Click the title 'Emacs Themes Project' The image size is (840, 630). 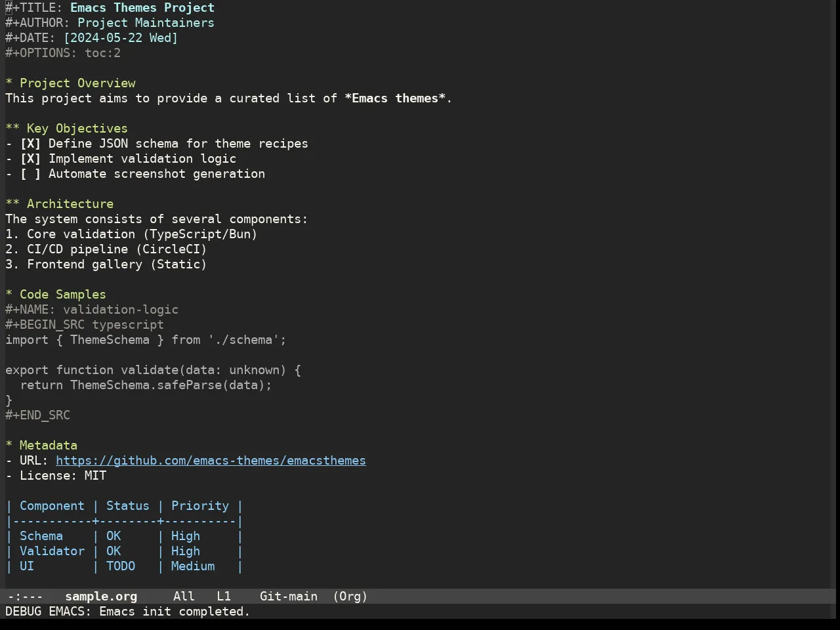pyautogui.click(x=142, y=8)
